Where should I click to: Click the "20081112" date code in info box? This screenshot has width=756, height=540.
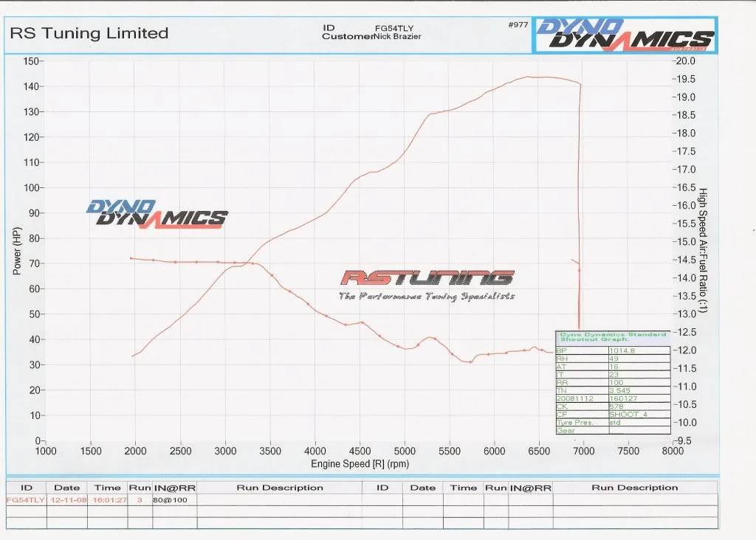click(574, 398)
